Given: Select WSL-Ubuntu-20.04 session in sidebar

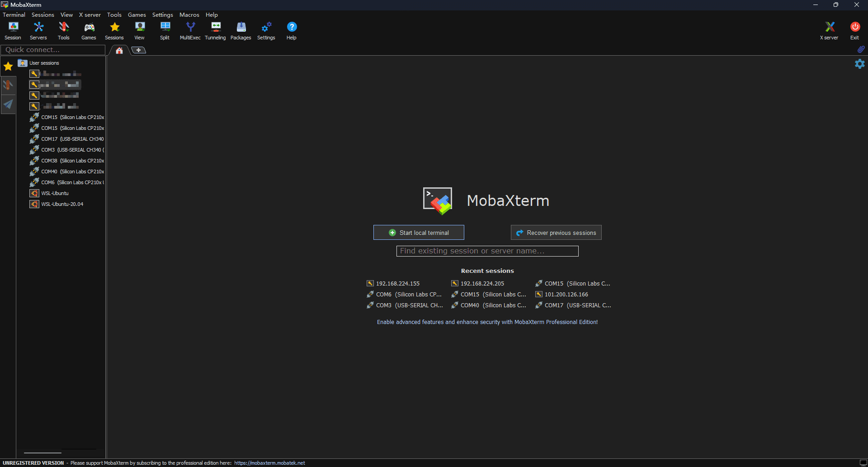Looking at the screenshot, I should [x=57, y=204].
